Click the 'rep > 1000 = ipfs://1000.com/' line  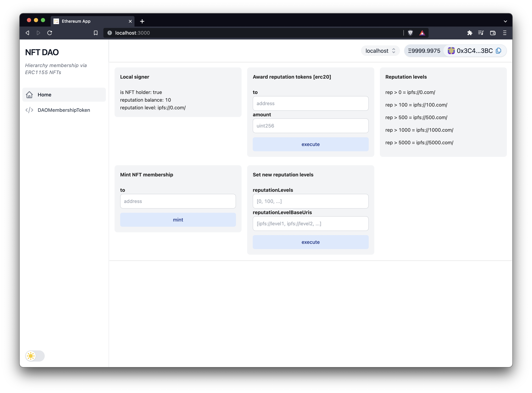coord(419,130)
